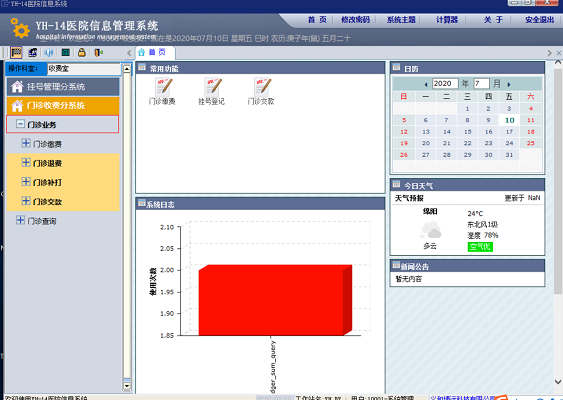Select date 26 in calendar
The width and height of the screenshot is (563, 400).
click(404, 155)
